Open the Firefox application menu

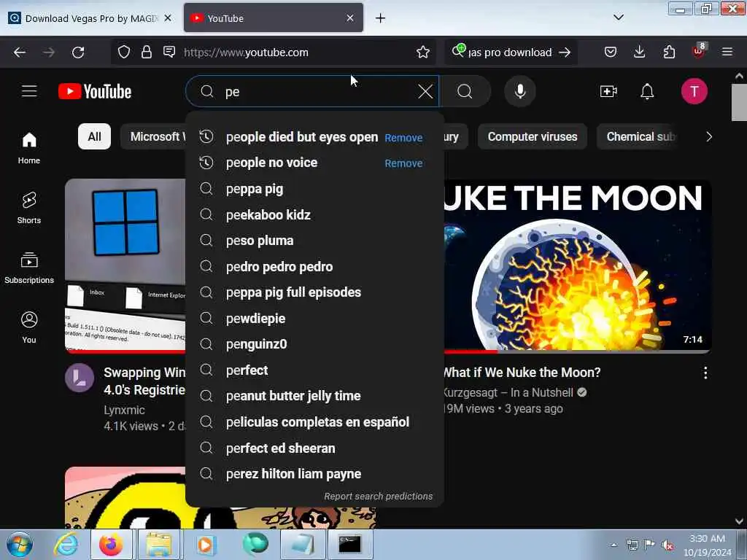click(x=727, y=52)
